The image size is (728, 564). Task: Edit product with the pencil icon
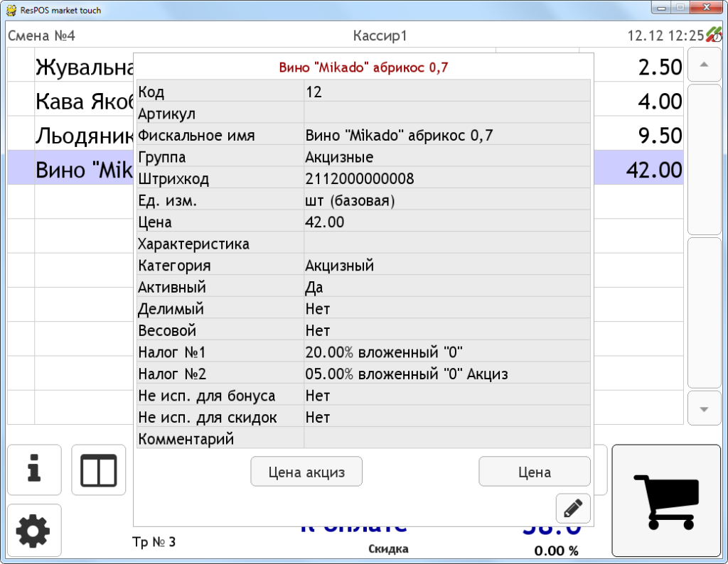point(573,508)
